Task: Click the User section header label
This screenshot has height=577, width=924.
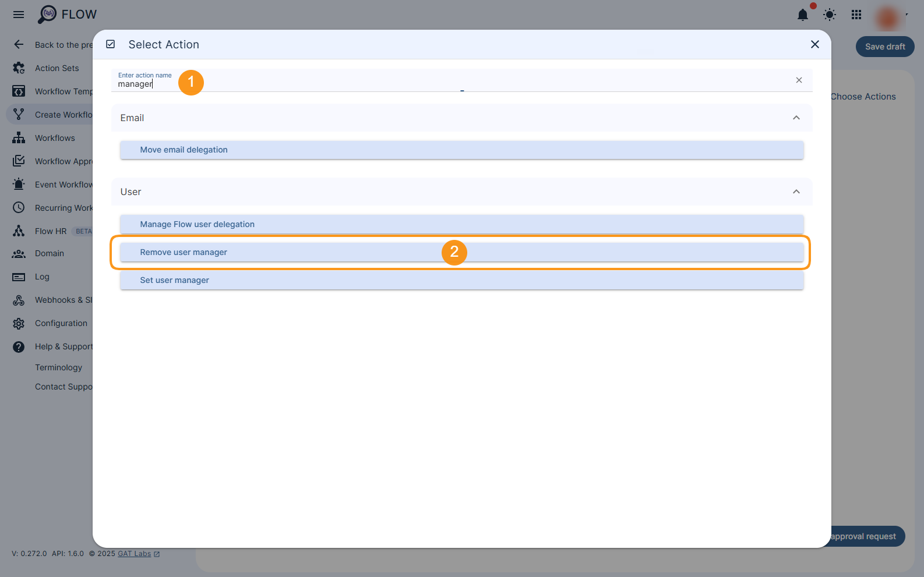Action: coord(131,192)
